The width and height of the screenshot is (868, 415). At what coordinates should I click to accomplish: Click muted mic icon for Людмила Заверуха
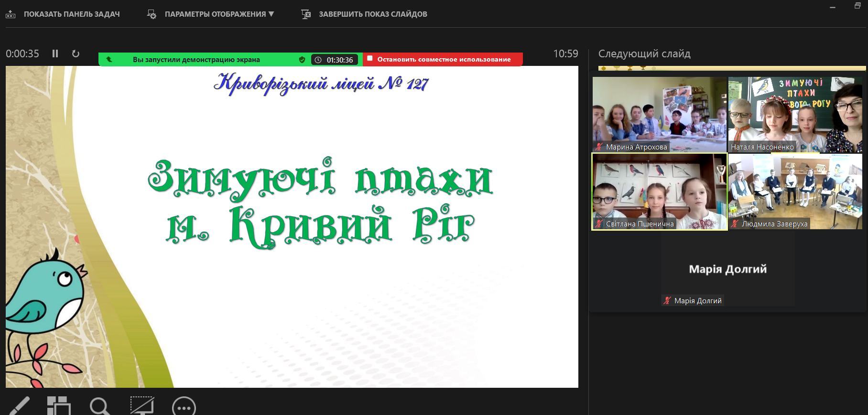(x=735, y=223)
